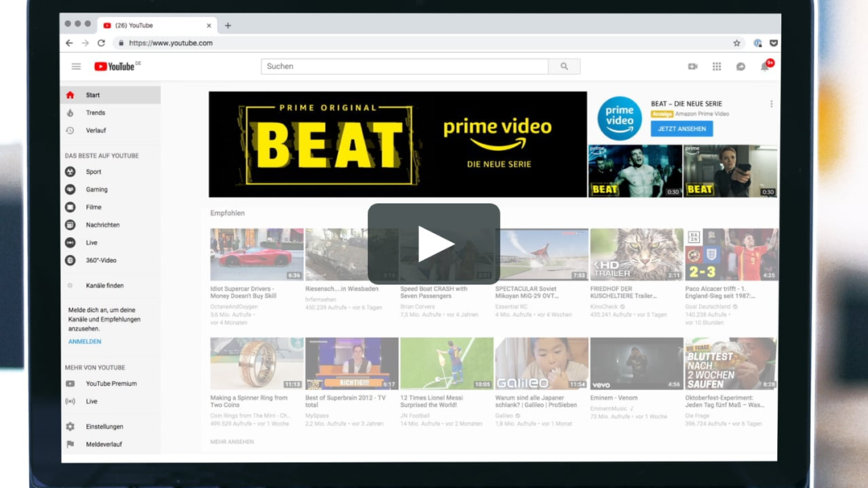
Task: Open Making a Spinner Ring thumbnail
Action: (x=257, y=364)
